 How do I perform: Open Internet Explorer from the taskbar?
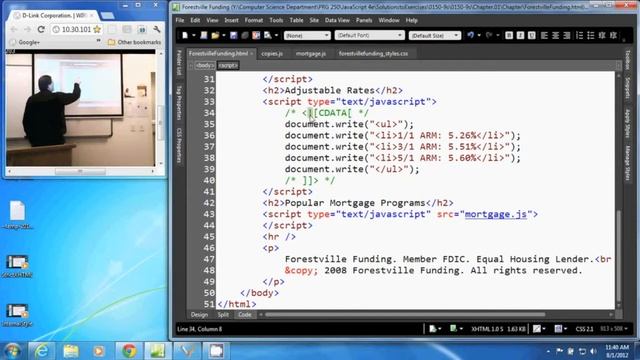41,351
